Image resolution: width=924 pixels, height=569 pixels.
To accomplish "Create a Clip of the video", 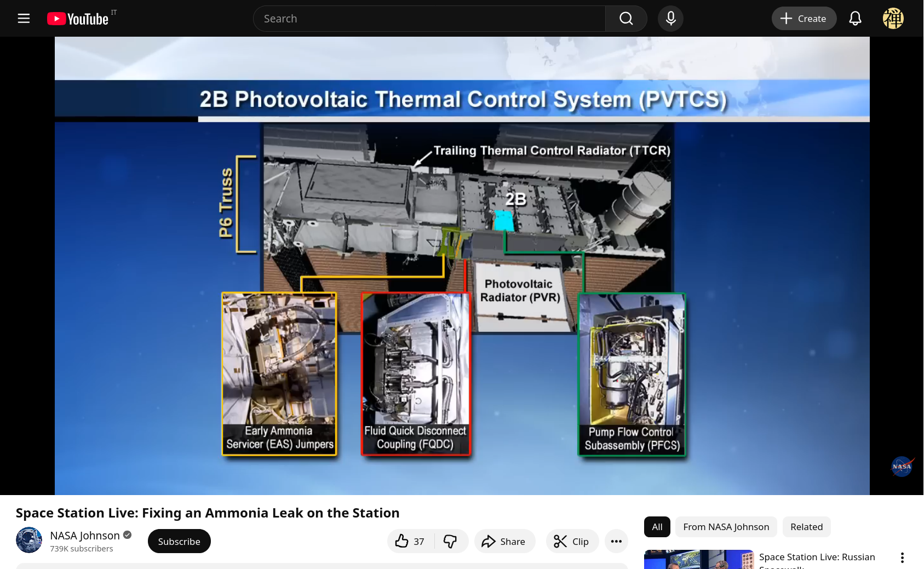I will tap(572, 541).
